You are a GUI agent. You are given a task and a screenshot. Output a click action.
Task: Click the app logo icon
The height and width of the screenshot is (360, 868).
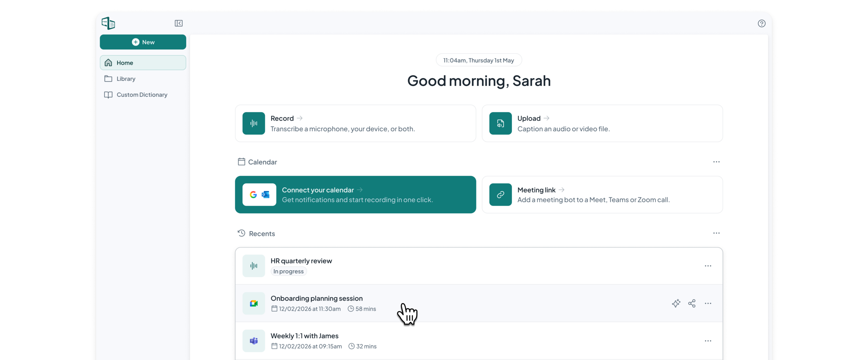click(x=108, y=23)
